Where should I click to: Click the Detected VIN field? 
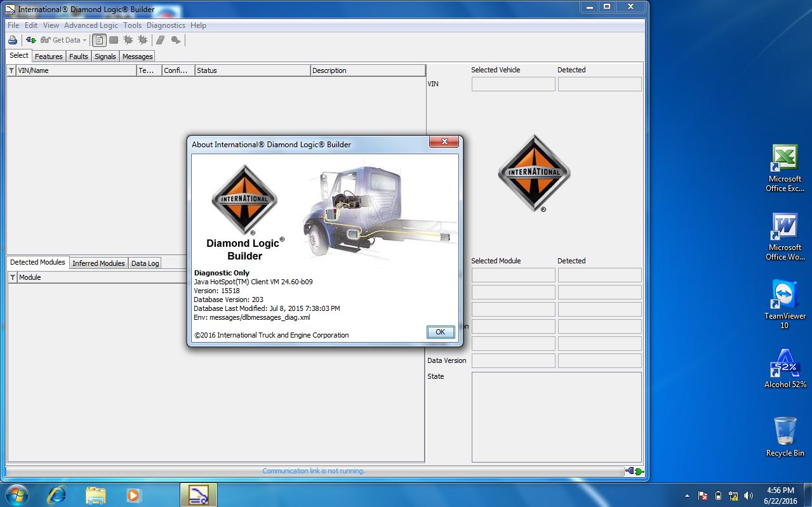coord(600,84)
